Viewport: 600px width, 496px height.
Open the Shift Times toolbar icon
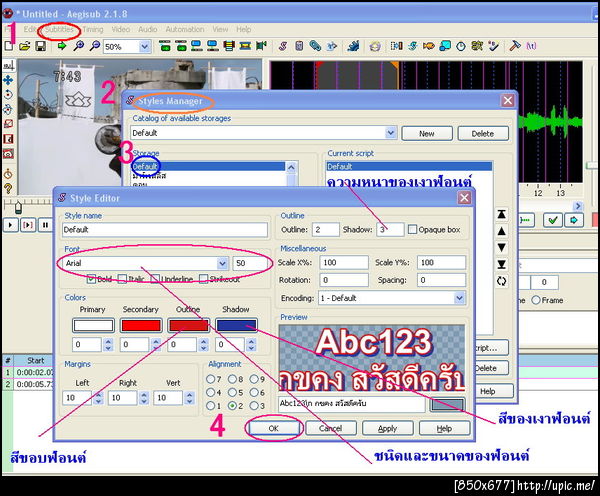tap(396, 46)
